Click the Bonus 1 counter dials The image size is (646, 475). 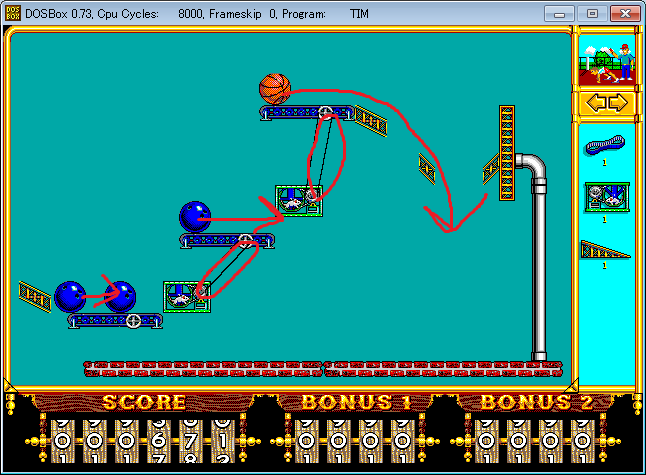(354, 441)
